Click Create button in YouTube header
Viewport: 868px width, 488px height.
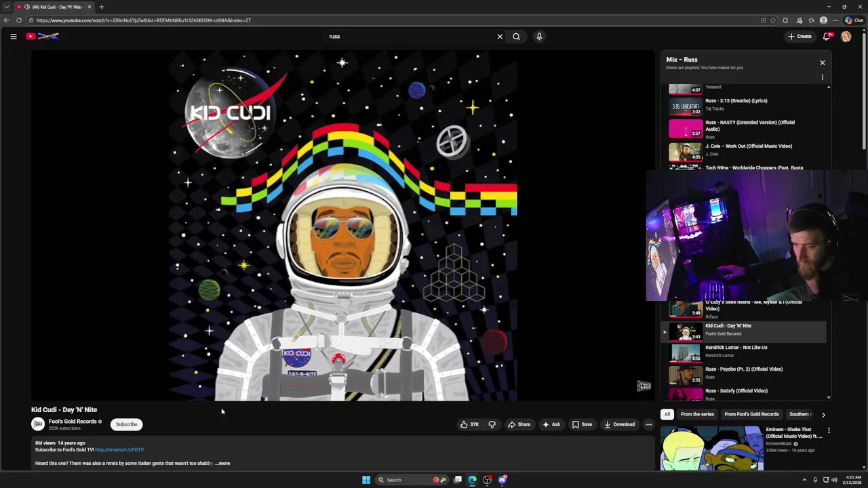[800, 37]
